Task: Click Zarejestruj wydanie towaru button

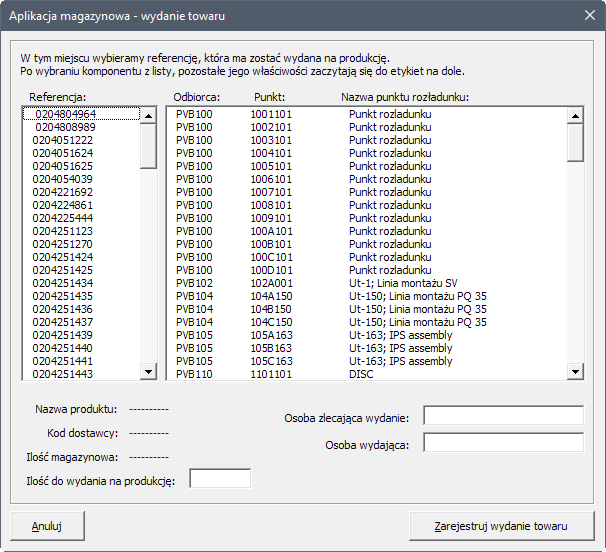Action: click(x=501, y=526)
